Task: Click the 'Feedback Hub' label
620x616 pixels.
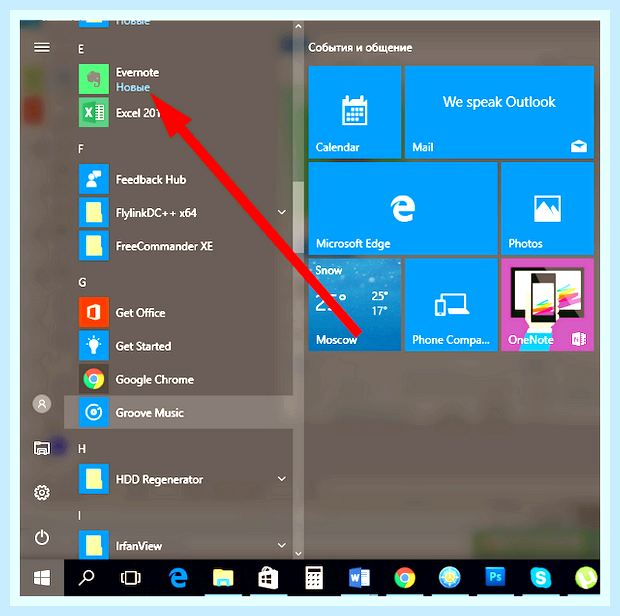Action: (x=151, y=180)
